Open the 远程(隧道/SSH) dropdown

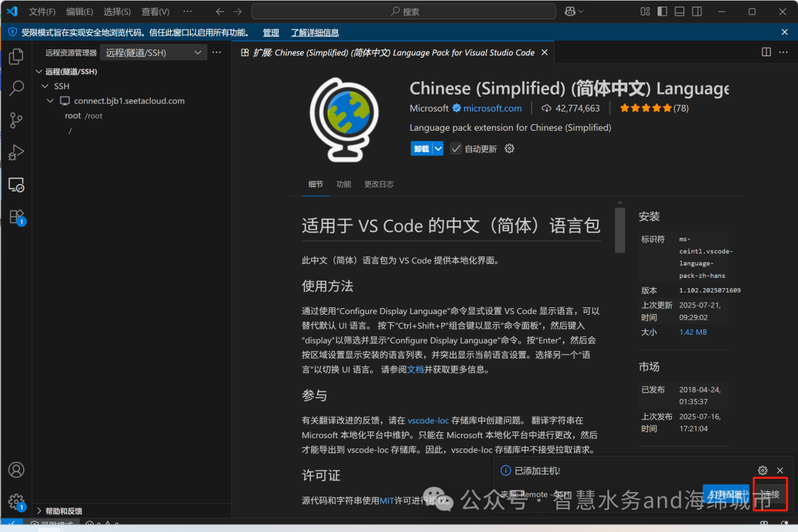[153, 52]
